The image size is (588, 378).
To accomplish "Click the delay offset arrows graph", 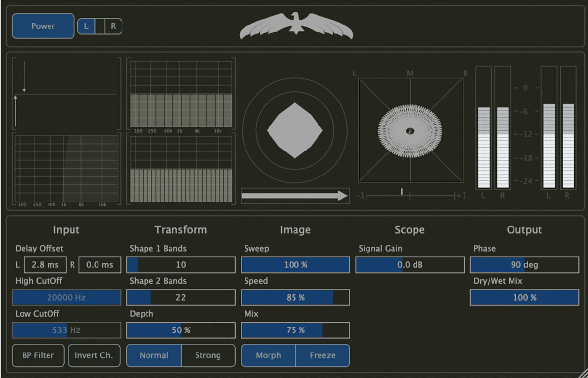I will (66, 93).
